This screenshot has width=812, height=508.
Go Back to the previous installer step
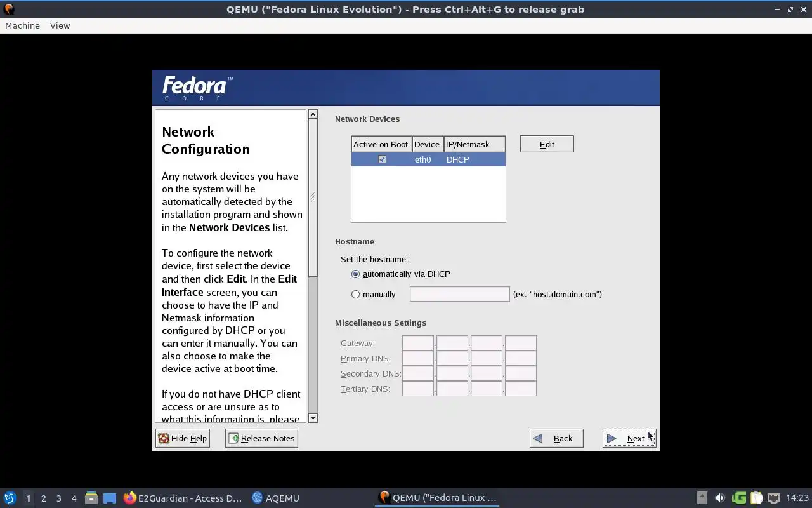click(556, 438)
